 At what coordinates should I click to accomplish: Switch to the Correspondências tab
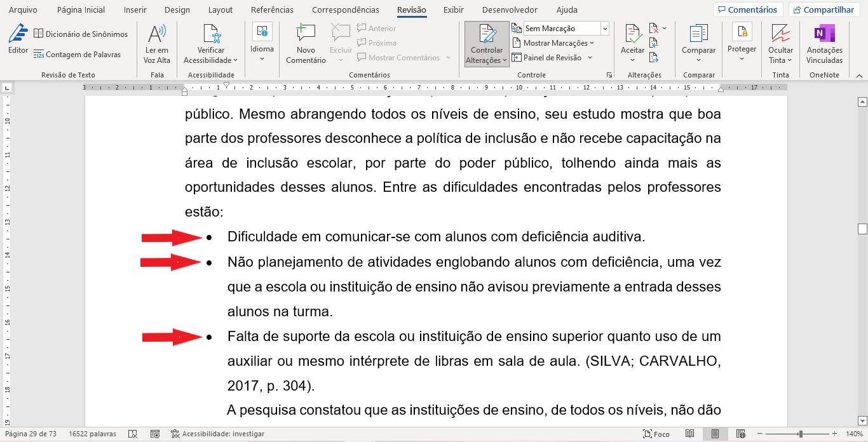coord(346,10)
